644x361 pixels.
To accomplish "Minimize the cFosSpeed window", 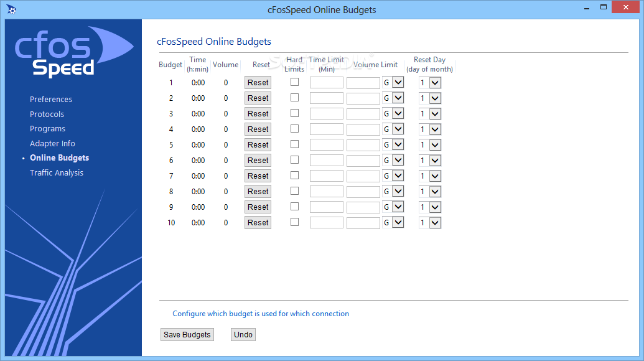I will pyautogui.click(x=587, y=8).
